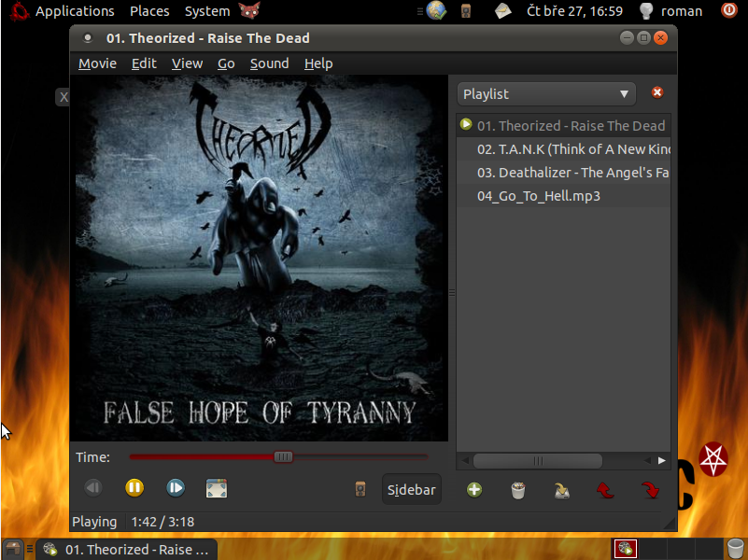
Task: Move playlist item down
Action: click(x=650, y=490)
